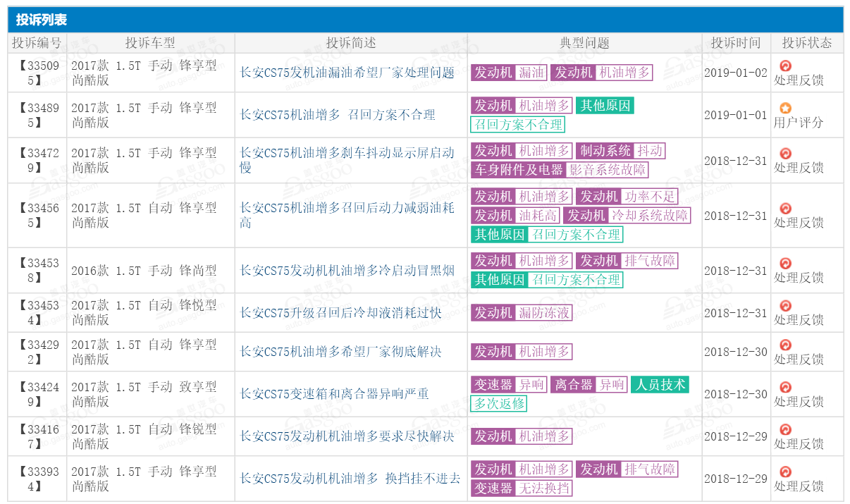Click the 投诉车型 column header

[150, 43]
